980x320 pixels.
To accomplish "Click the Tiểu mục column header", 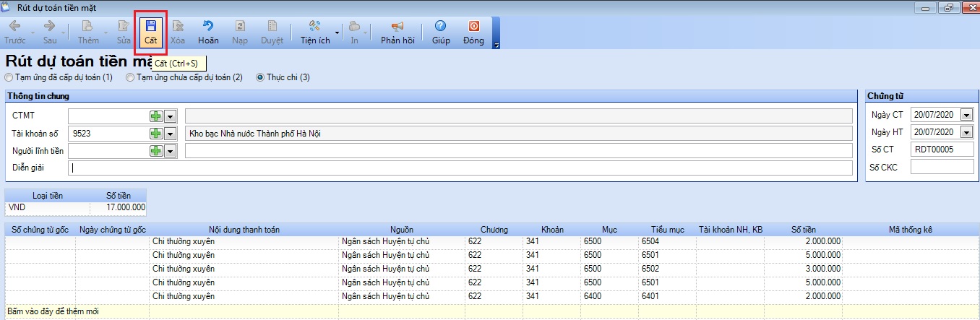I will point(667,230).
